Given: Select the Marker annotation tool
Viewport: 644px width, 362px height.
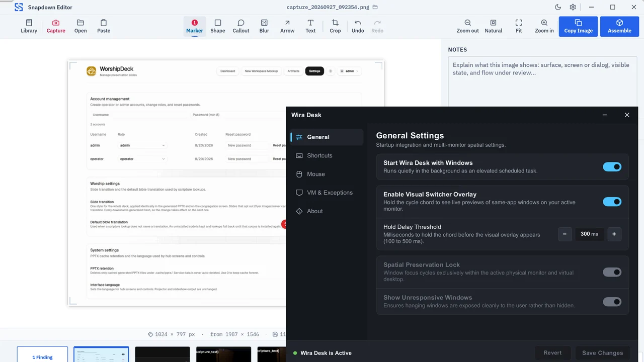Looking at the screenshot, I should (195, 26).
